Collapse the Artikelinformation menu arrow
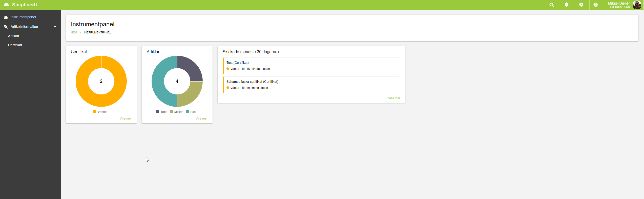The image size is (644, 199). coord(55,27)
